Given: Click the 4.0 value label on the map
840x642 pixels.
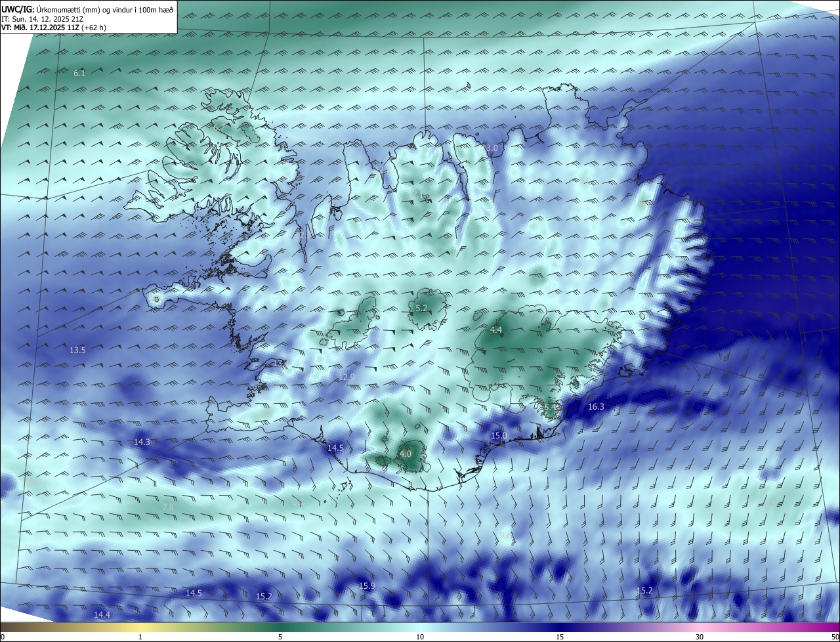Looking at the screenshot, I should click(405, 453).
